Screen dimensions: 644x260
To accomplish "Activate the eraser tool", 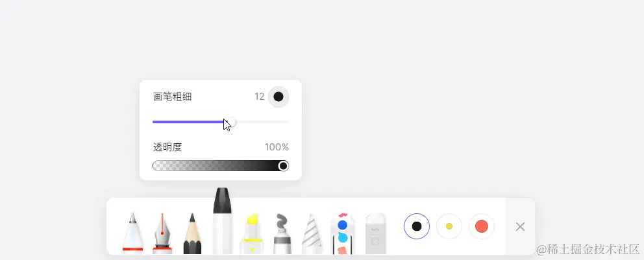I will coord(376,233).
